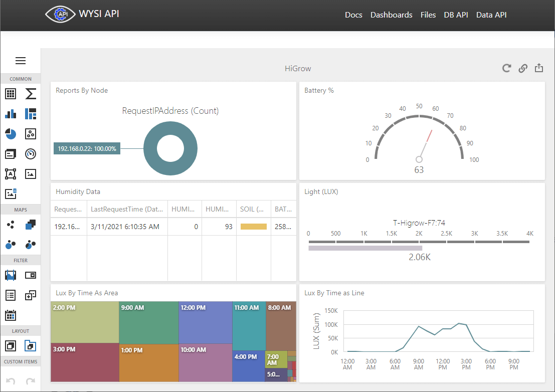Click the Reques... column header
555x392 pixels.
(69, 209)
